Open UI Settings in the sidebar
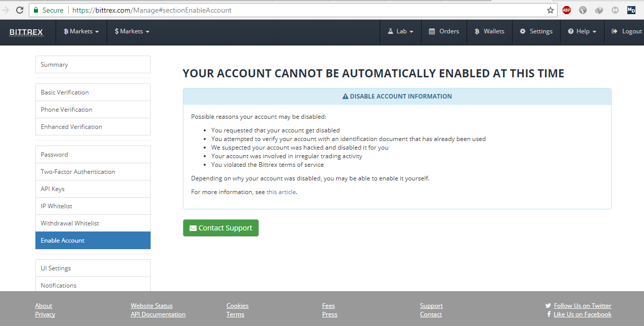644x326 pixels. coord(93,268)
